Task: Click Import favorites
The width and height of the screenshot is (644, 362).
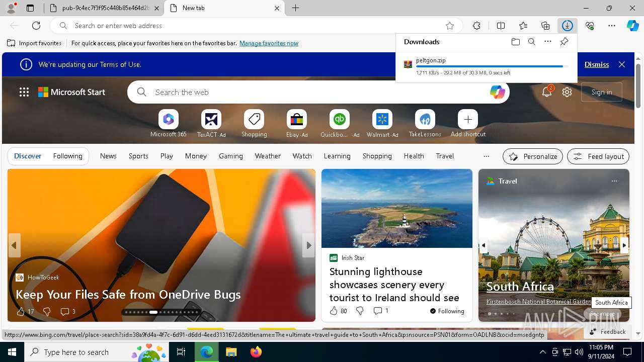Action: (34, 43)
